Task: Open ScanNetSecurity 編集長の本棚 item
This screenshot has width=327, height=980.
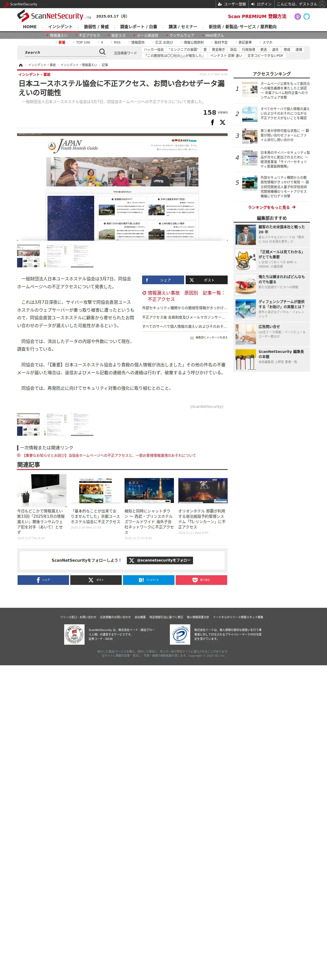Action: (271, 359)
